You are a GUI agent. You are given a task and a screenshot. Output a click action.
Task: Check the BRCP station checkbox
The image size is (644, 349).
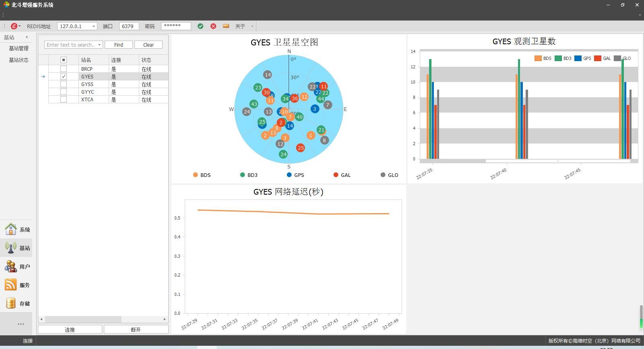tap(64, 69)
